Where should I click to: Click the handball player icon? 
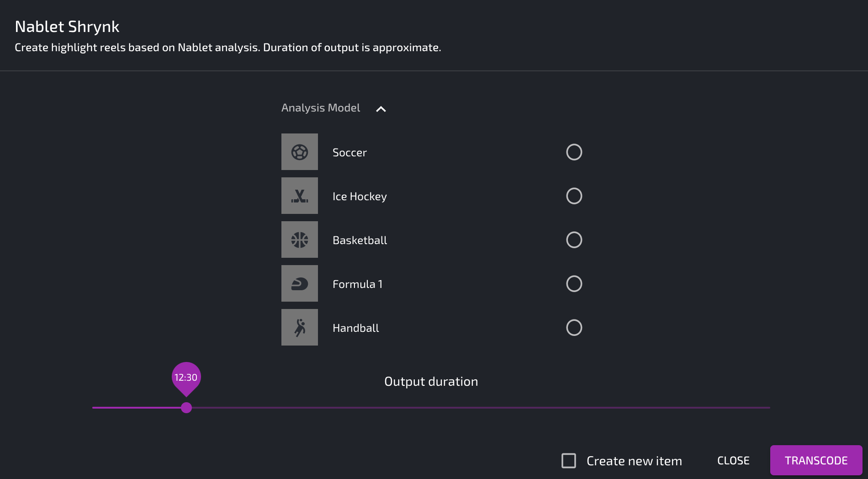click(300, 328)
